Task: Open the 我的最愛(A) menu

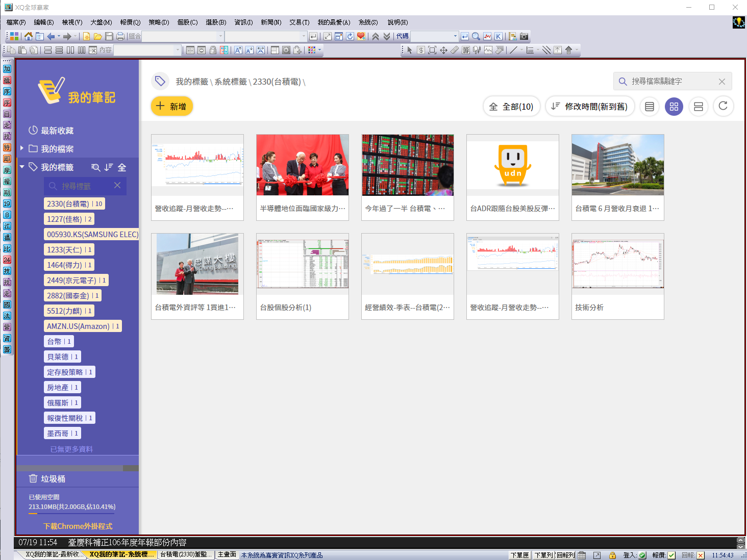Action: point(334,22)
